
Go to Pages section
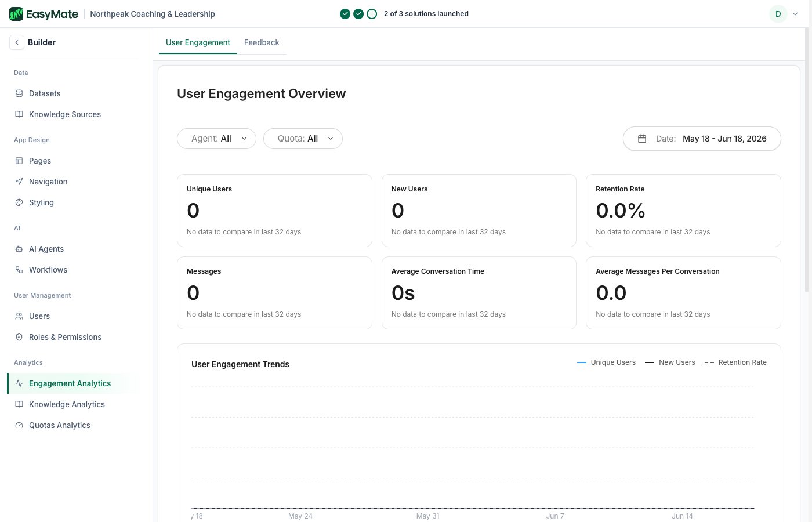(73, 161)
